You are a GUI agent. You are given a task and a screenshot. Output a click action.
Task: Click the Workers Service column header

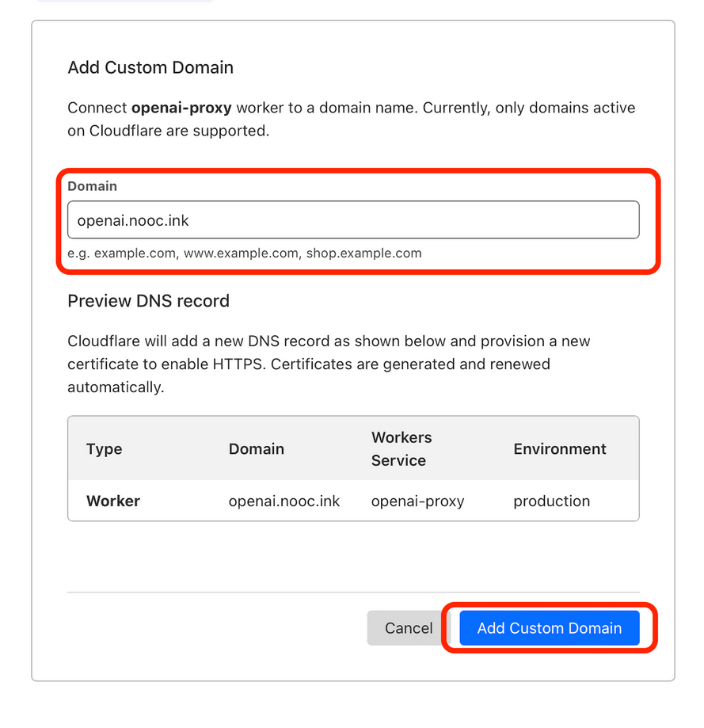point(401,449)
